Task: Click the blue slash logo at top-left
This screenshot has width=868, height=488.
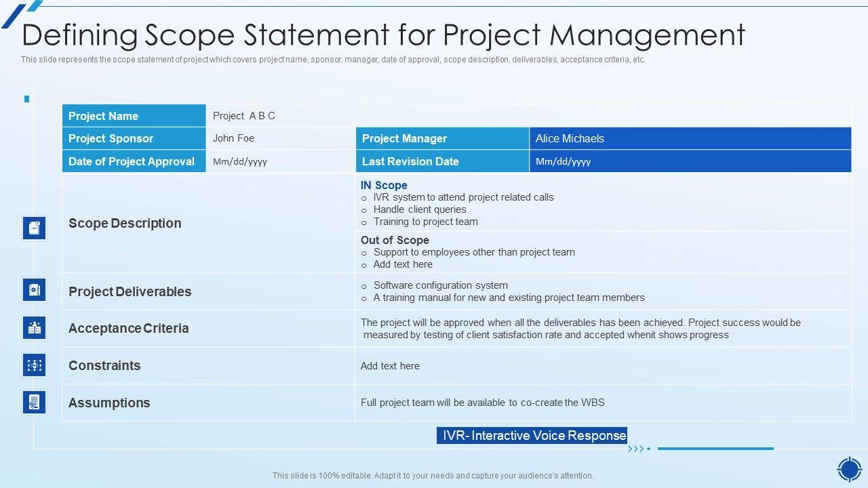Action: point(20,13)
